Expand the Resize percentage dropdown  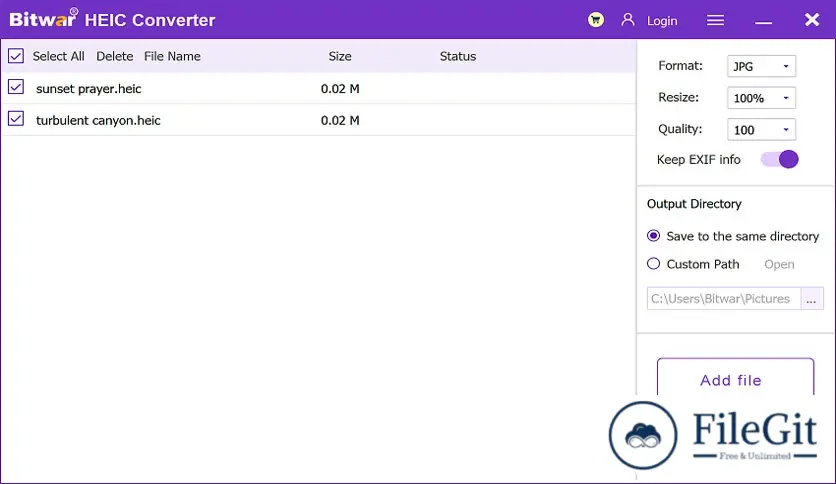(761, 98)
